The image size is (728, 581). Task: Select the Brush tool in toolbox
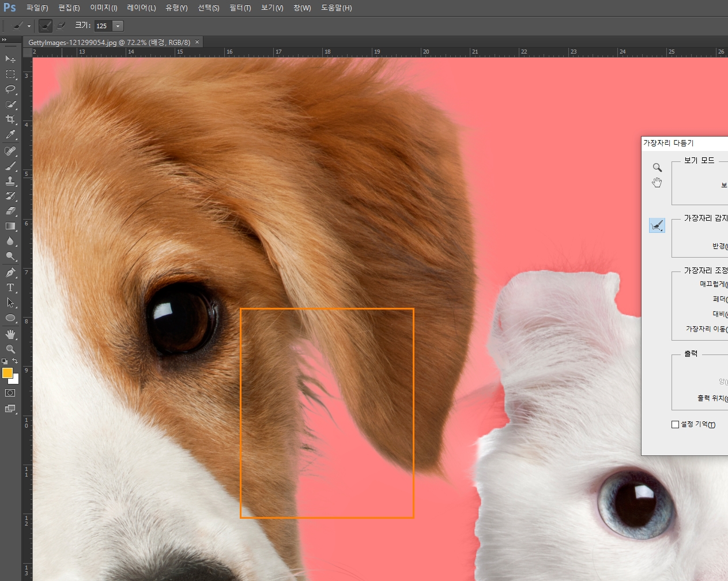pos(10,166)
